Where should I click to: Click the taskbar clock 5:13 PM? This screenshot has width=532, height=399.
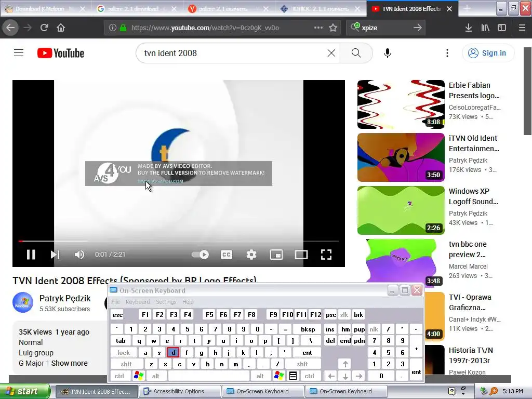tap(513, 391)
